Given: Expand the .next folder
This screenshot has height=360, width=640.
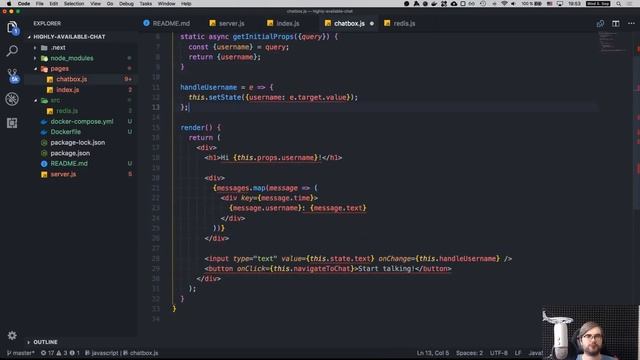Looking at the screenshot, I should (35, 48).
